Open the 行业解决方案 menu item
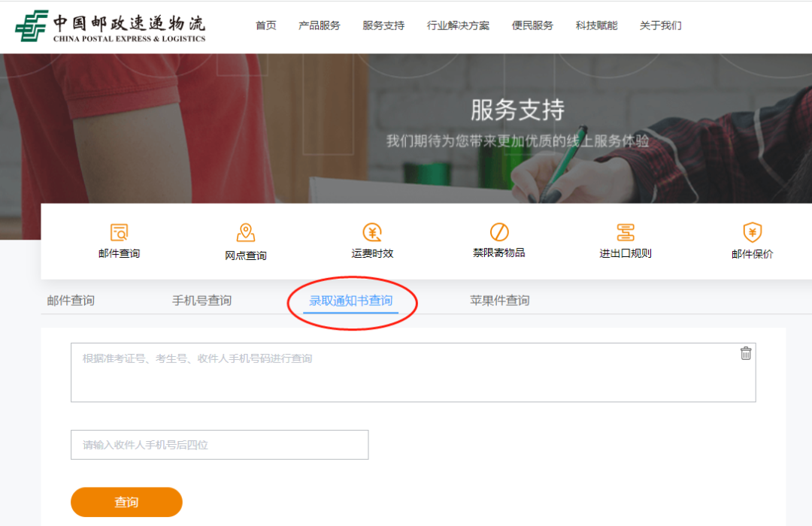The width and height of the screenshot is (812, 526). coord(458,25)
